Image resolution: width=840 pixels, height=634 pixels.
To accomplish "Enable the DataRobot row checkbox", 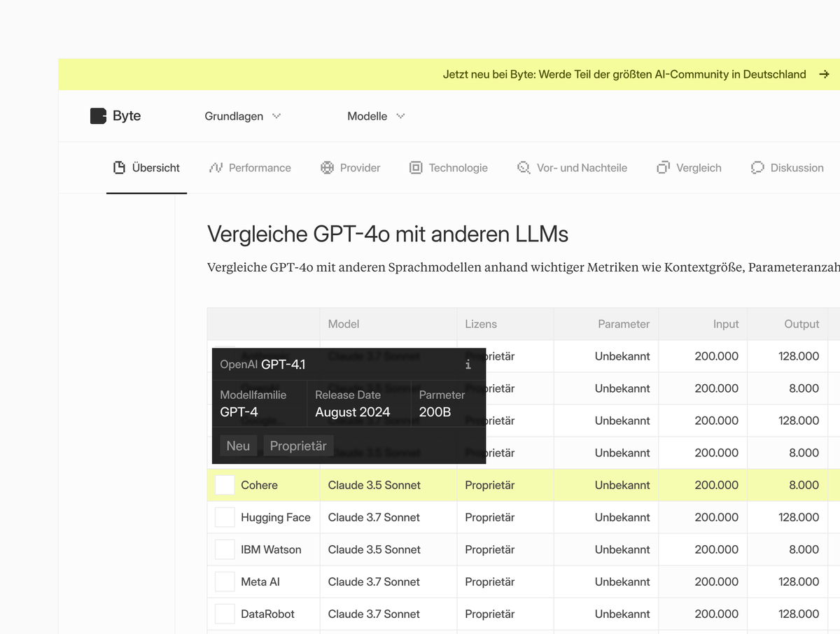I will click(x=225, y=614).
